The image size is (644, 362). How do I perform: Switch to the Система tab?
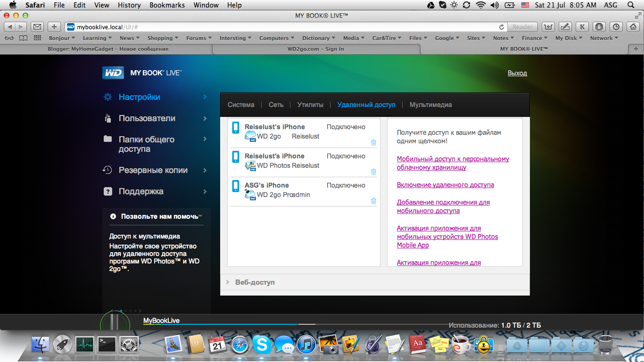[x=241, y=105]
